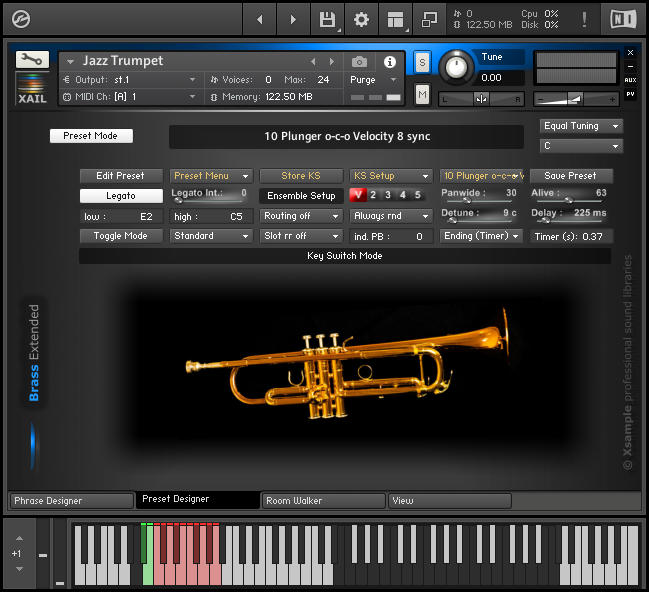
Task: Toggle the PV button
Action: point(630,94)
